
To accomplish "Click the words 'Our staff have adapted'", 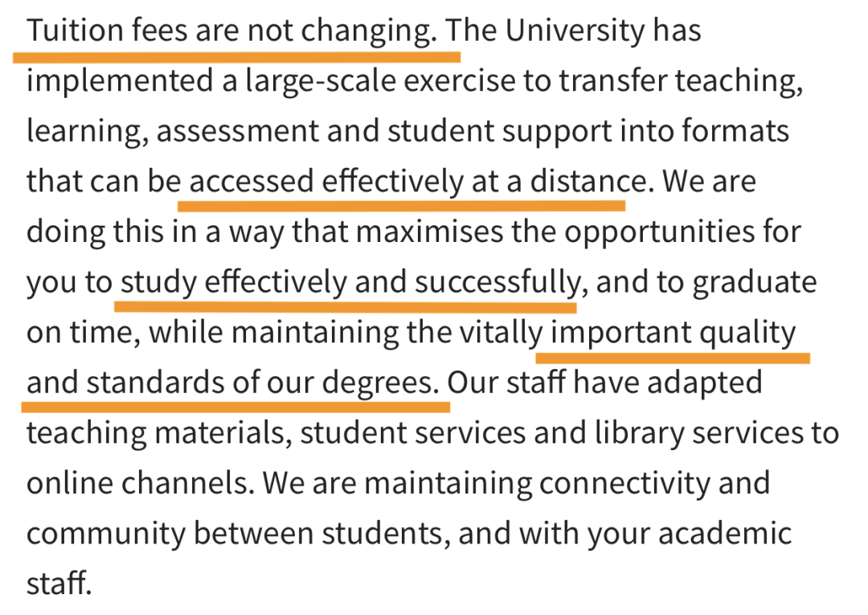I will [x=604, y=383].
